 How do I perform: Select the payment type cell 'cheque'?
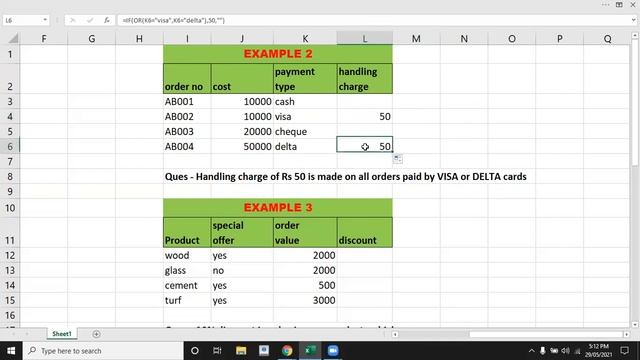coord(305,131)
